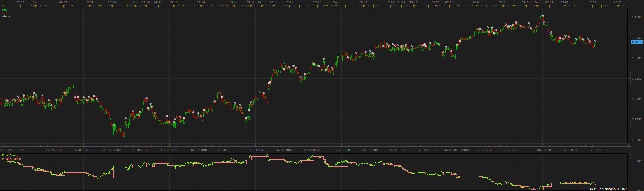Select the yellow triangle under 17.11
This screenshot has width=644, height=191.
point(289,6)
